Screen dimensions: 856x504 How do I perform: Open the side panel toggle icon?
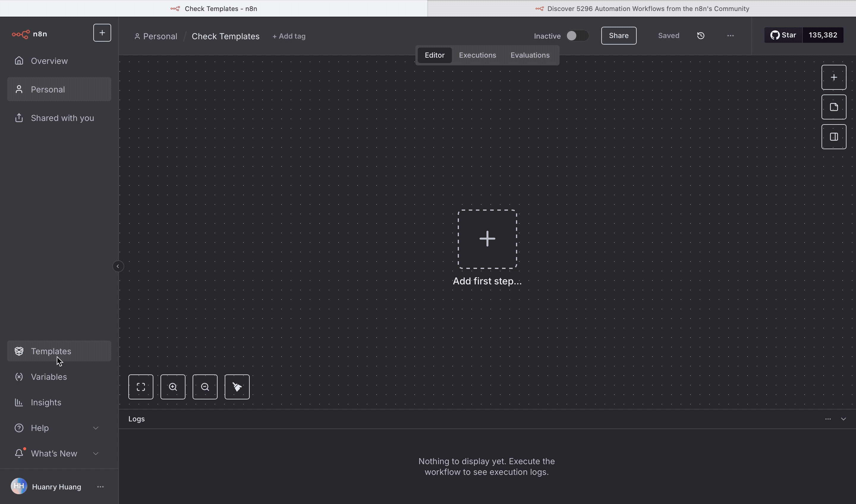click(x=834, y=137)
